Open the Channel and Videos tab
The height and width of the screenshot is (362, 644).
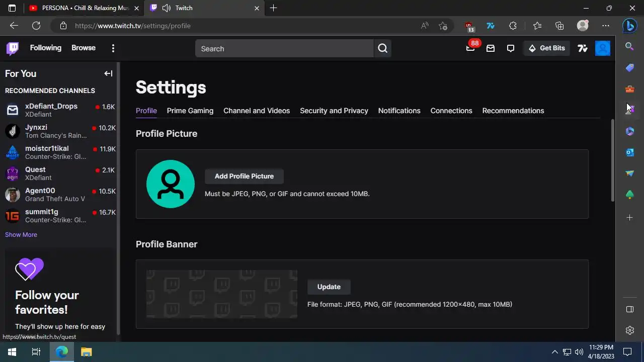click(257, 111)
